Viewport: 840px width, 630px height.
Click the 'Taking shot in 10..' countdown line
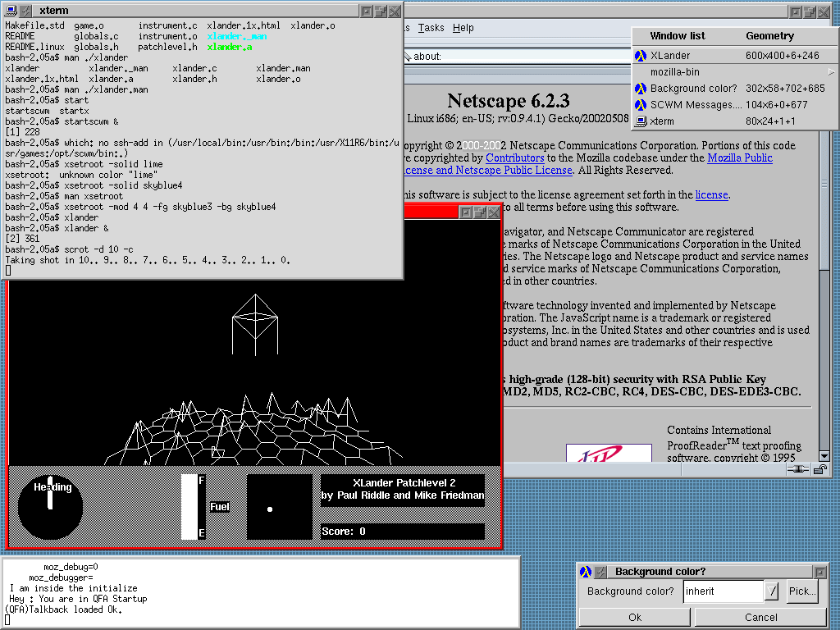[x=148, y=260]
